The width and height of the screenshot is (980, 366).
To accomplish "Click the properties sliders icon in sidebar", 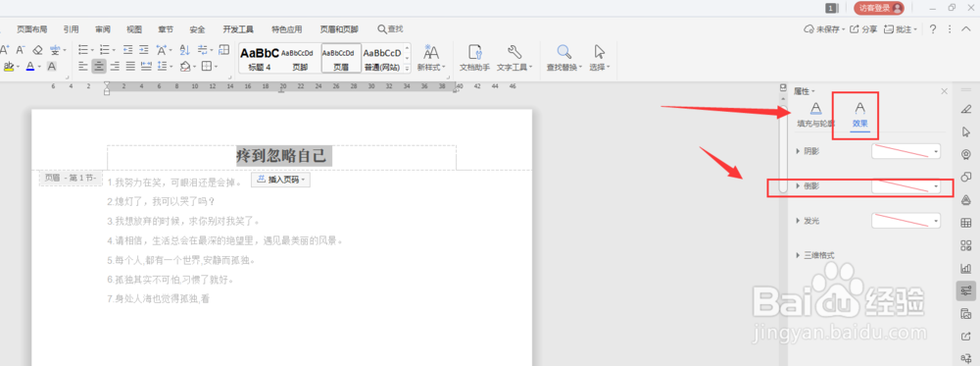I will point(965,290).
